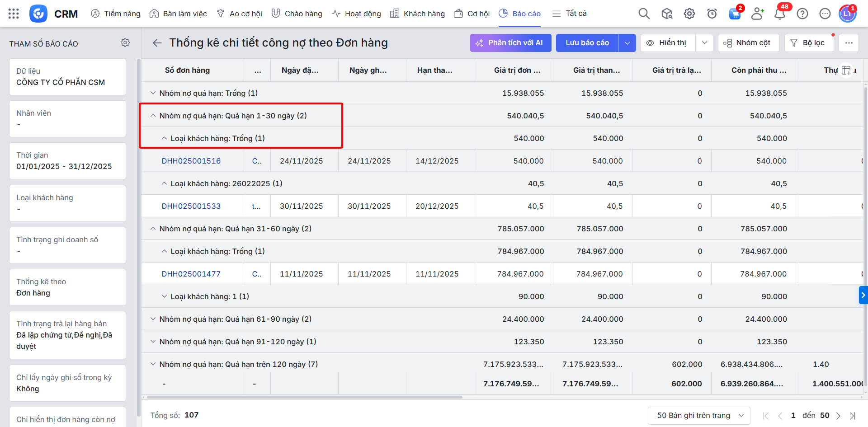Screen dimensions: 868x427
Task: Open the settings gear in top bar
Action: (689, 14)
